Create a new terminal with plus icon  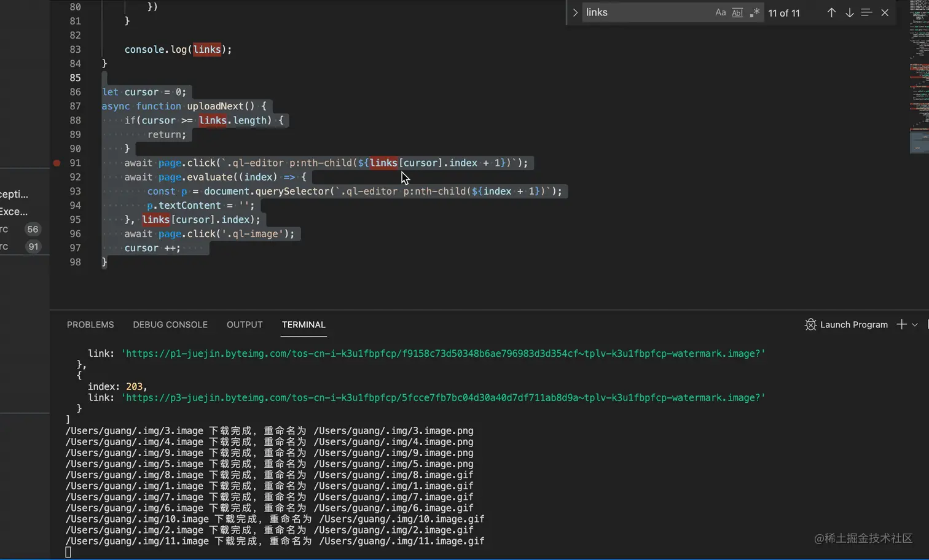[x=901, y=324]
